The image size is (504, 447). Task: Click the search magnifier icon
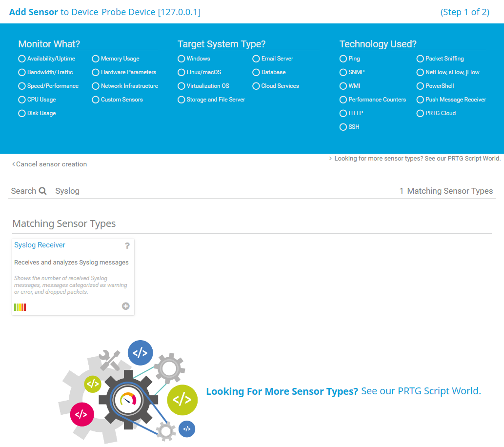(x=43, y=191)
